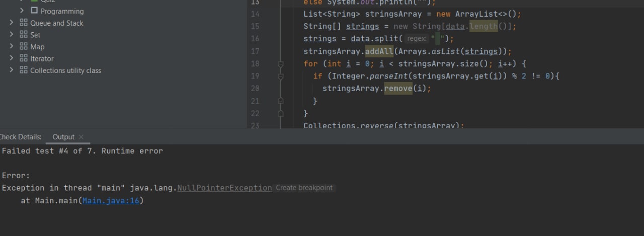The image size is (644, 236).
Task: Select Collections utility class in the tree
Action: tap(65, 70)
